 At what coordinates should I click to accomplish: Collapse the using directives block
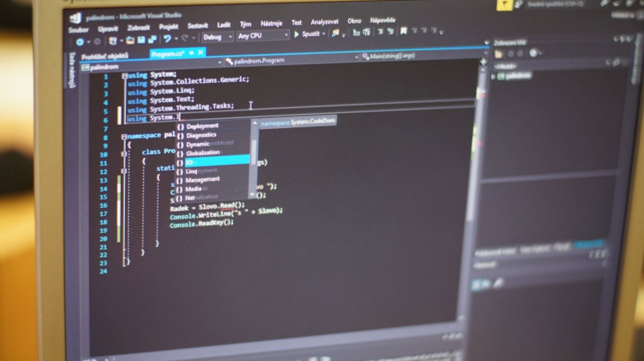coord(125,76)
